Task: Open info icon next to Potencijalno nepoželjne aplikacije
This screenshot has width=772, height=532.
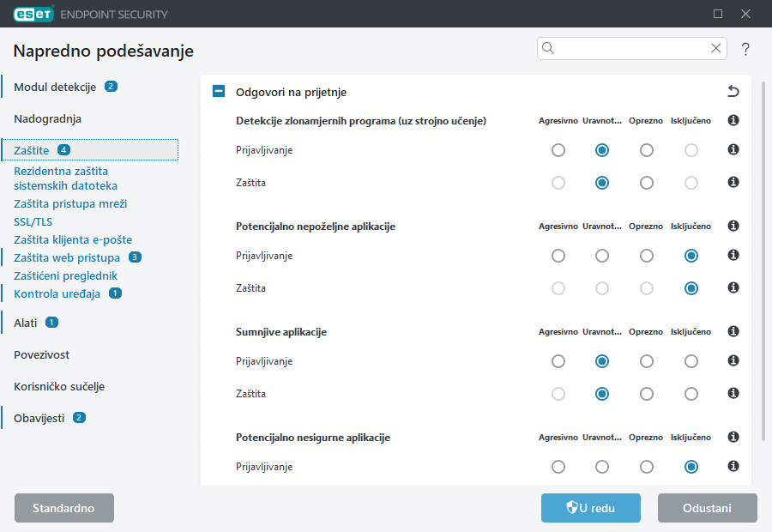Action: [733, 226]
